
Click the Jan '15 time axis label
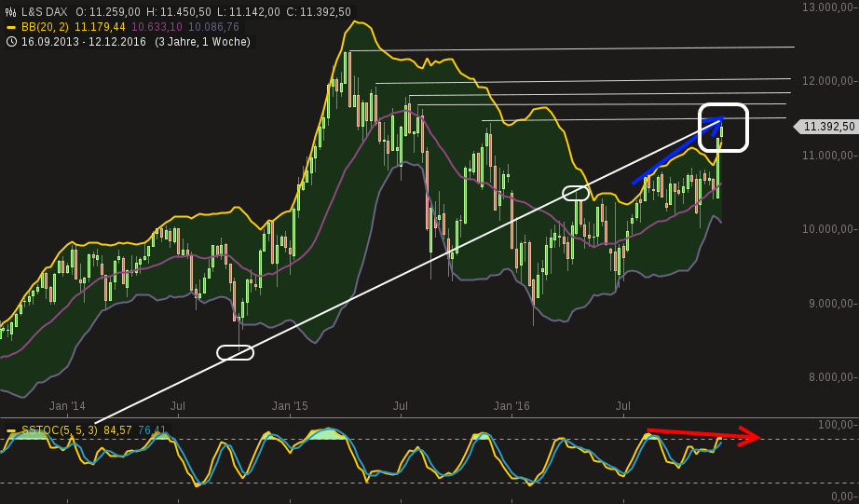[290, 406]
